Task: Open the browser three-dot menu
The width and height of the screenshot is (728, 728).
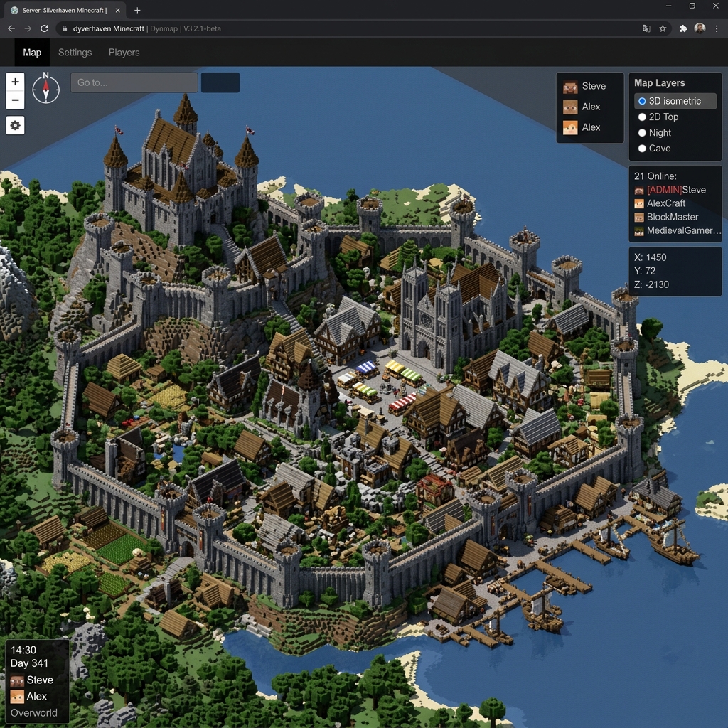Action: pos(717,28)
